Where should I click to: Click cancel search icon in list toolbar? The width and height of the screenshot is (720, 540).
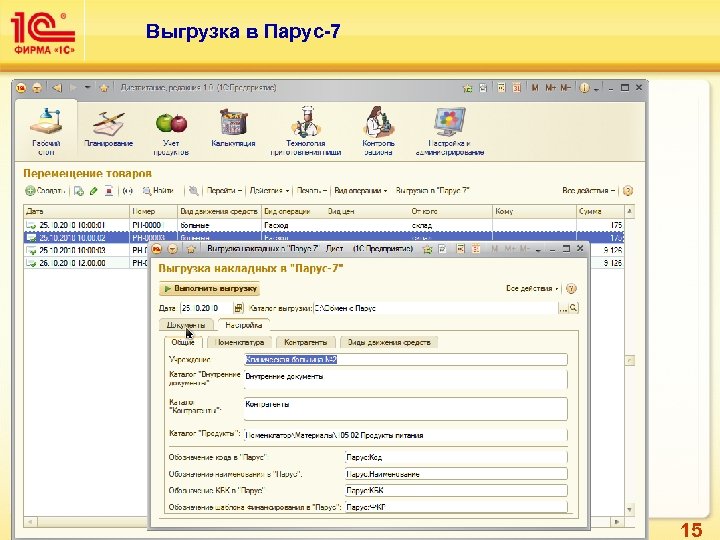(x=194, y=191)
